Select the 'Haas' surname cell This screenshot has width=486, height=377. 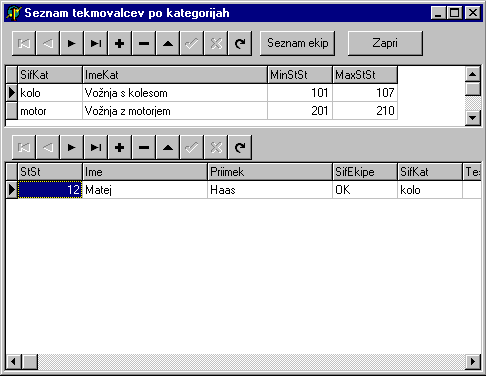(270, 190)
